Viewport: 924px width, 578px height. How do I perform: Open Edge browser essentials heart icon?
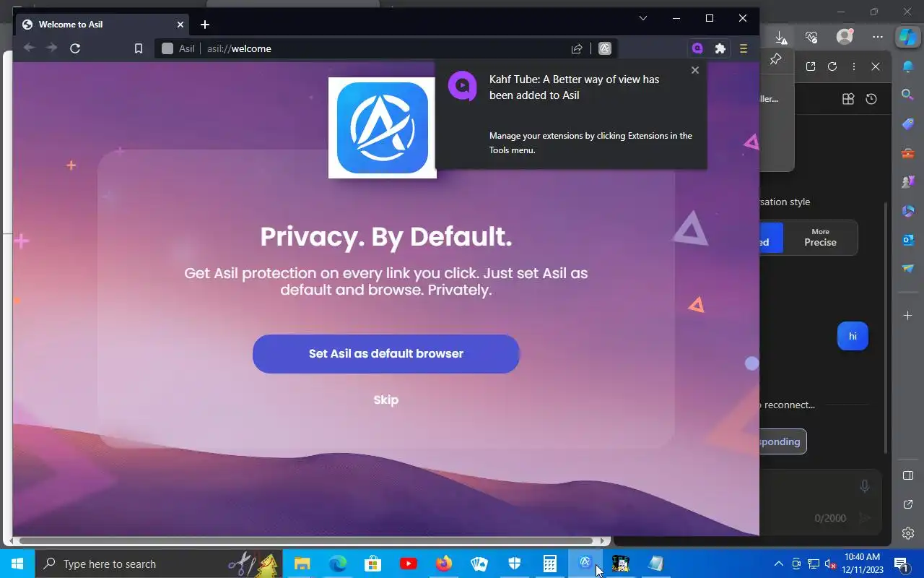[x=811, y=37]
